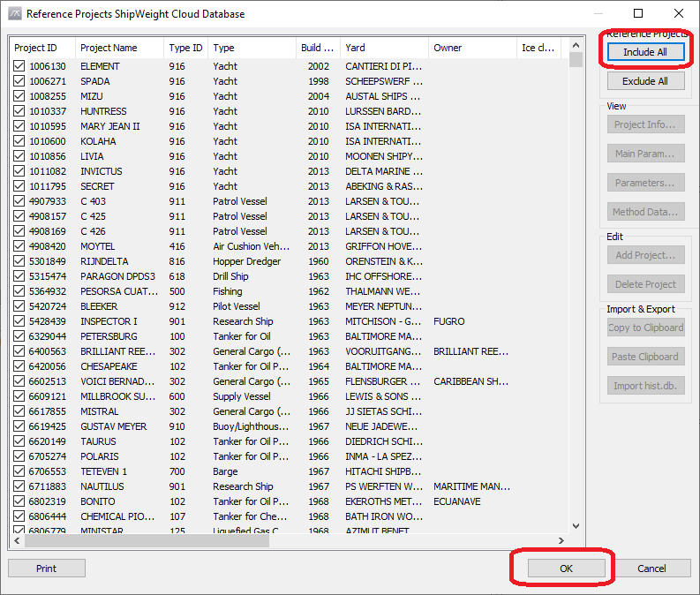Uncheck checkbox for C 403 patrol vessel
The image size is (700, 595).
19,201
